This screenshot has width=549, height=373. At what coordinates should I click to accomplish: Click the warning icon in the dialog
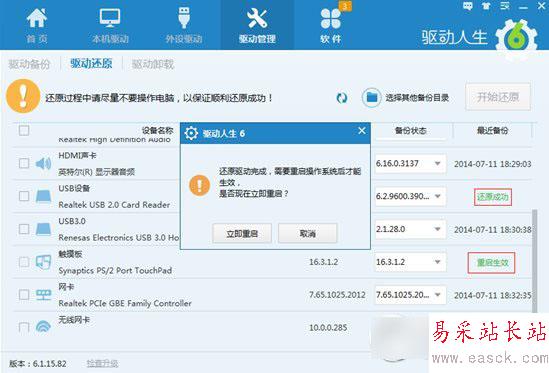[x=200, y=185]
